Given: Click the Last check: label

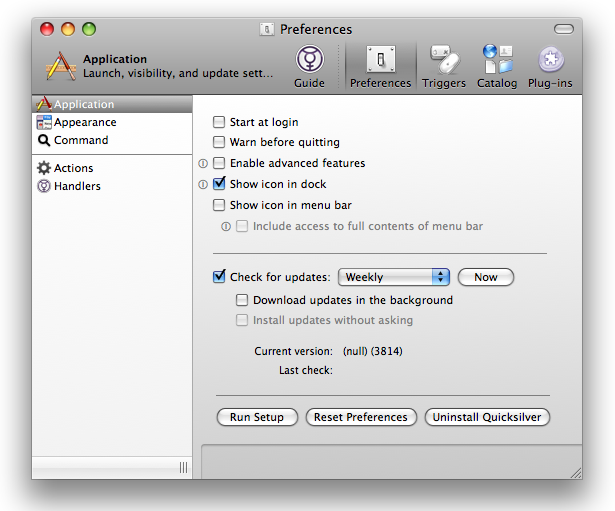Looking at the screenshot, I should pyautogui.click(x=306, y=370).
